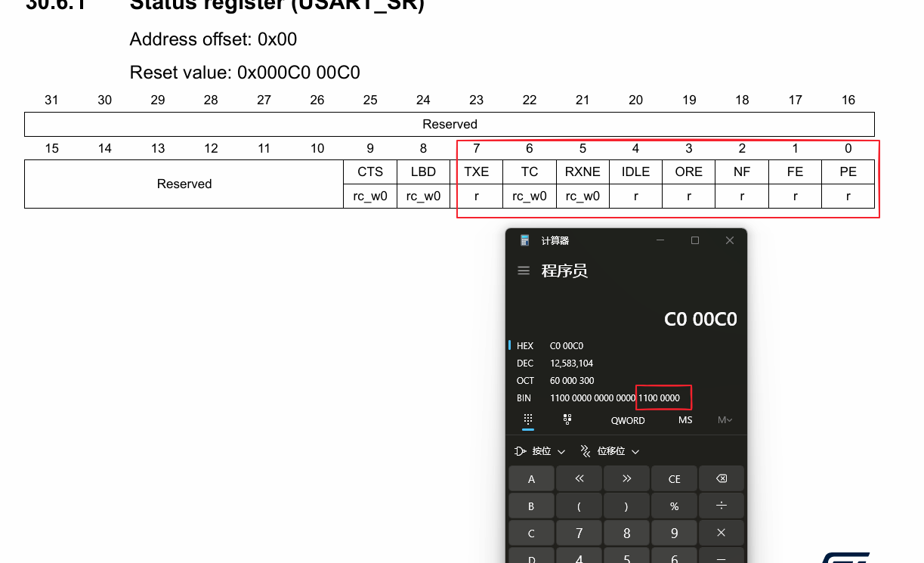
Task: Select HEX number base
Action: (525, 346)
